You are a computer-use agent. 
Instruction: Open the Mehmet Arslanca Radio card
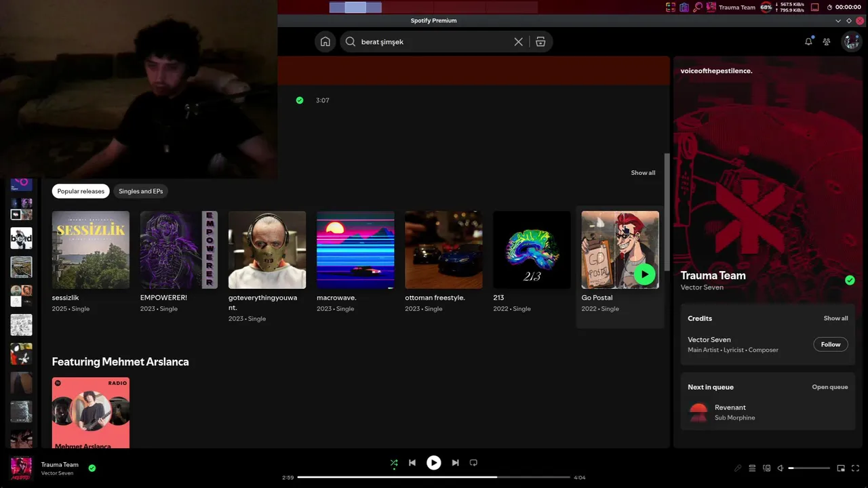coord(91,413)
